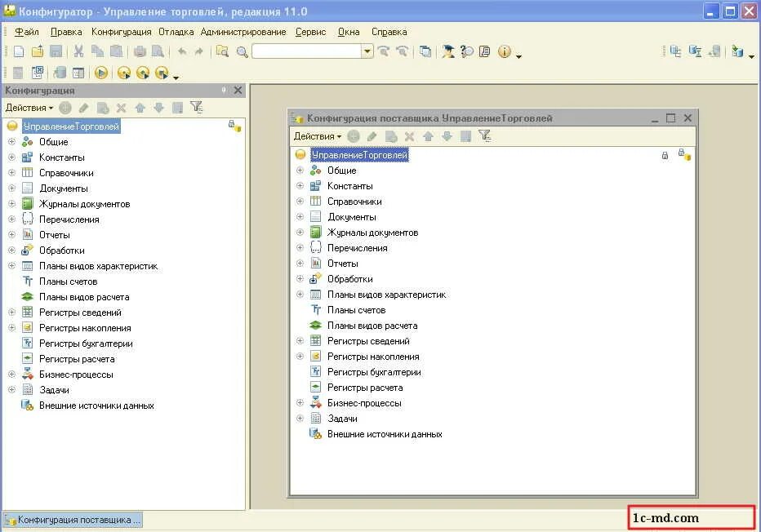
Task: Expand Константы node in left tree
Action: click(11, 157)
